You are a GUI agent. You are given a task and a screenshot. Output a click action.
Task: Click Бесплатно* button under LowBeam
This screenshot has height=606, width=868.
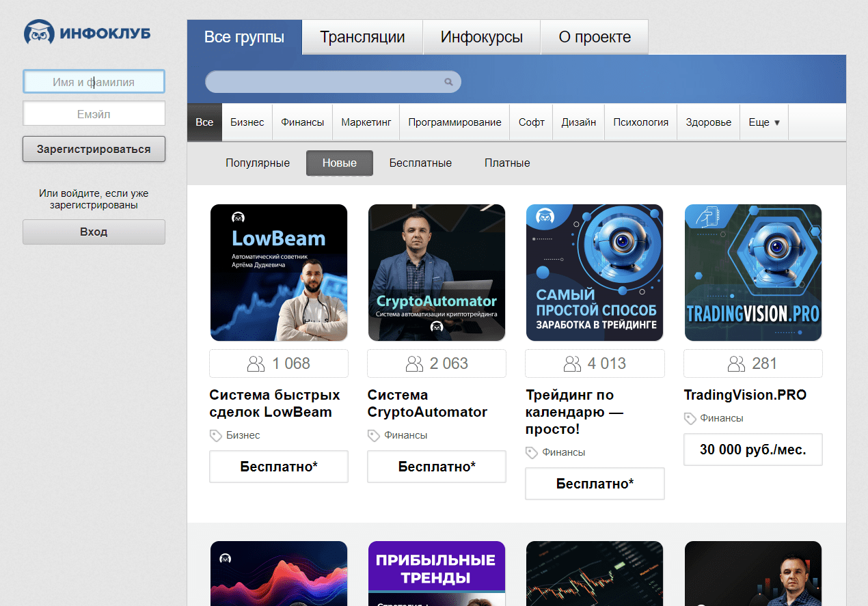tap(279, 467)
